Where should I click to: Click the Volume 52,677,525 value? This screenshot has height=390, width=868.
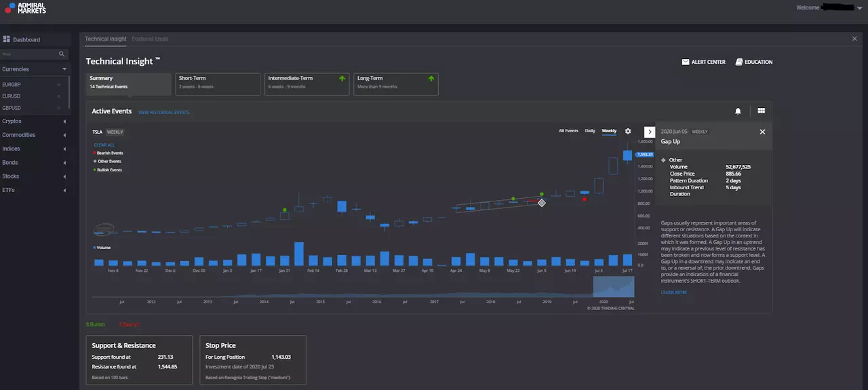(x=738, y=166)
